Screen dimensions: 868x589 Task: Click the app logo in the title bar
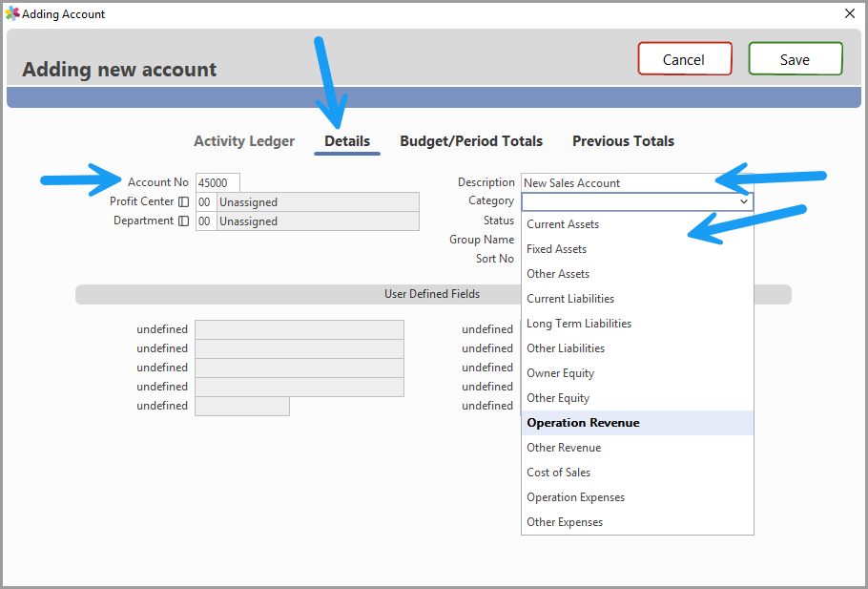pyautogui.click(x=11, y=13)
